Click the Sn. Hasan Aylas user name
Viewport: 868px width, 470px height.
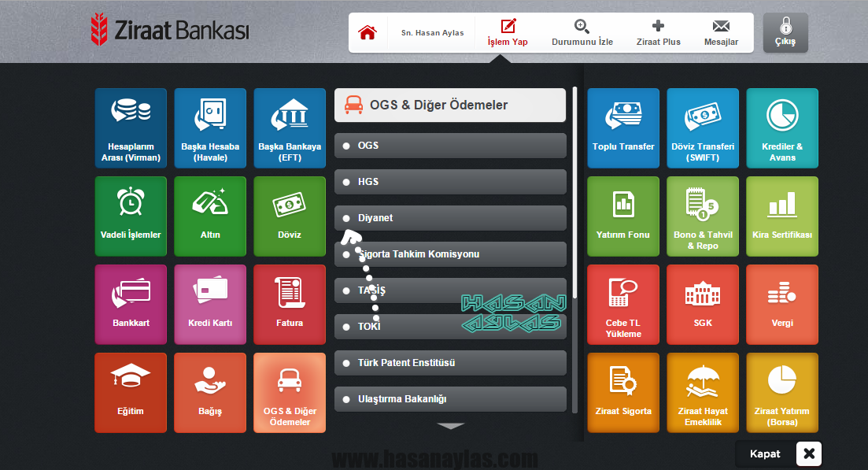click(x=432, y=32)
